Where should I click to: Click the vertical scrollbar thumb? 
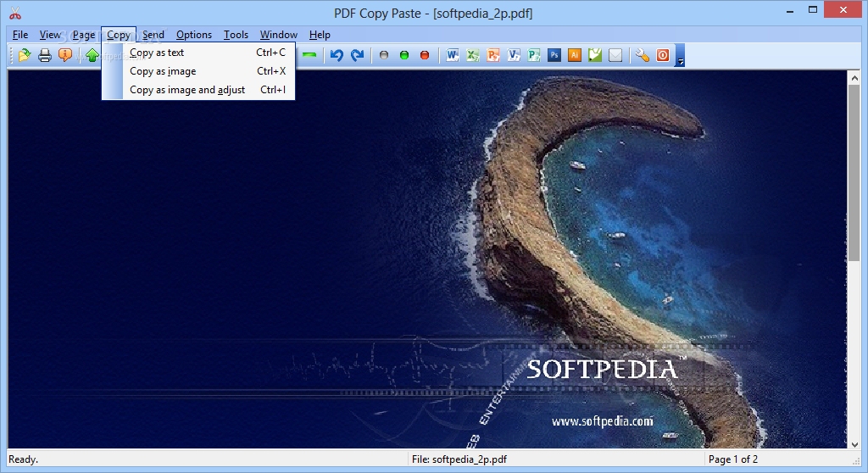point(854,172)
